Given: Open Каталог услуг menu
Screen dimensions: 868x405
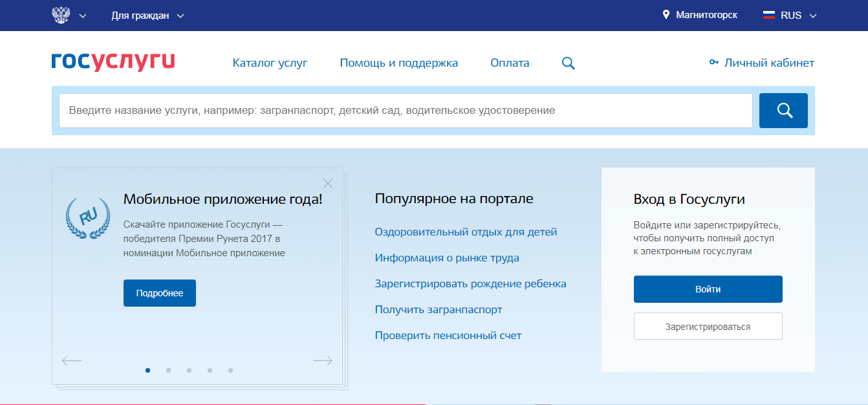Looking at the screenshot, I should pos(270,63).
